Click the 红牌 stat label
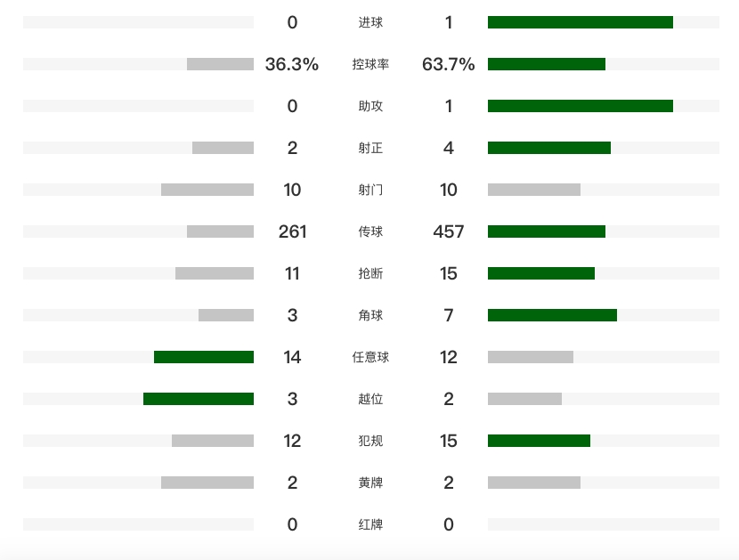This screenshot has width=739, height=560. [x=370, y=524]
